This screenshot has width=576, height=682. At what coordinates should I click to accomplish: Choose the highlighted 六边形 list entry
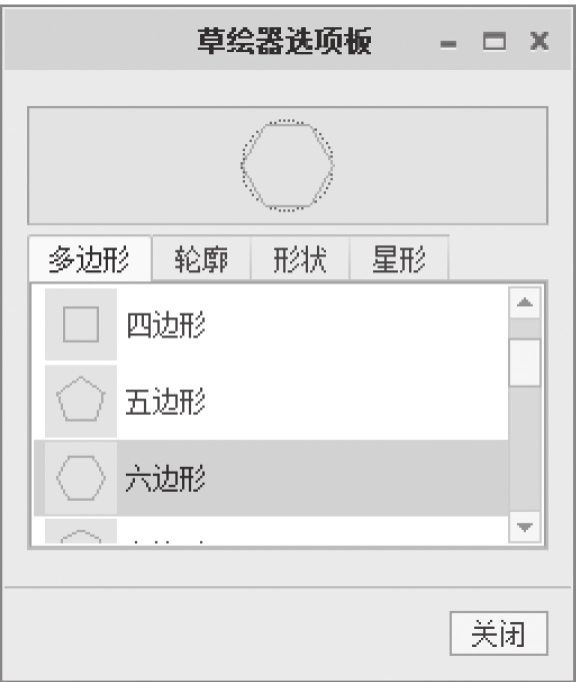pos(271,478)
